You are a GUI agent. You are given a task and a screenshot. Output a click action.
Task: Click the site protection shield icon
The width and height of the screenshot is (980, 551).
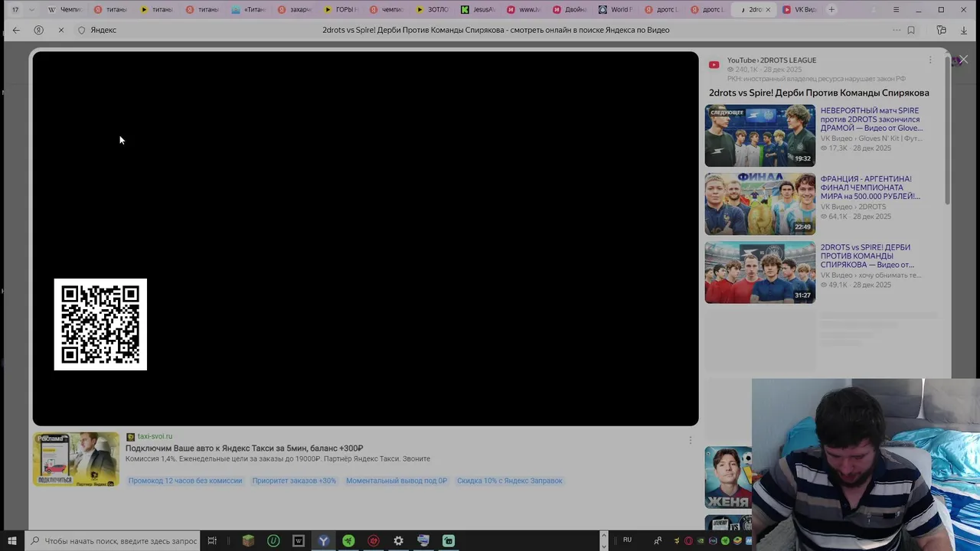click(x=82, y=30)
